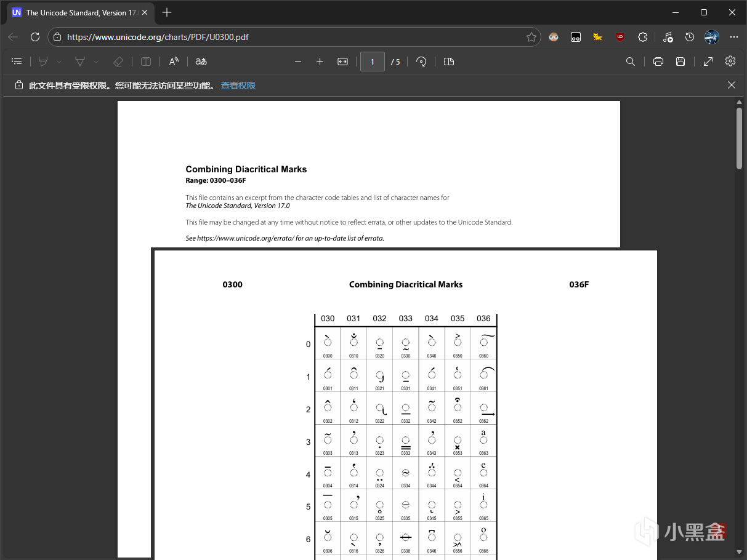This screenshot has height=560, width=747.
Task: Click the heading 'Combining Diacritical Marks' on the cover page
Action: [x=246, y=169]
